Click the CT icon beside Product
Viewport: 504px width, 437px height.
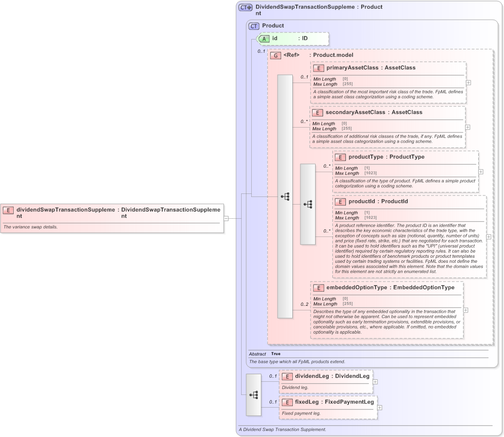click(254, 26)
